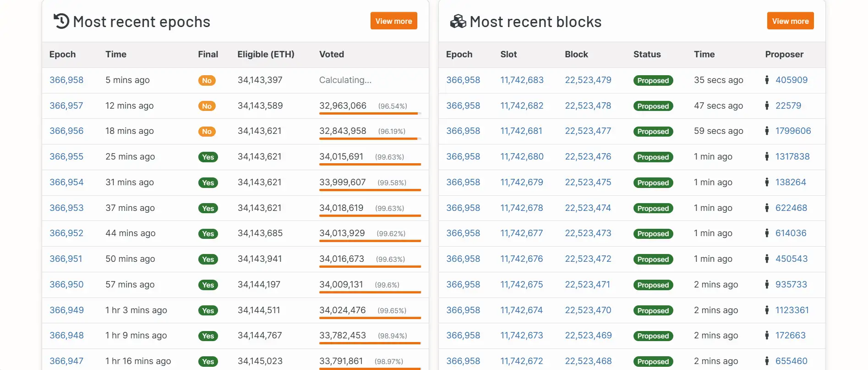Screen dimensions: 868x370
Task: Click the validator icon beside proposer 1799606
Action: pyautogui.click(x=767, y=131)
